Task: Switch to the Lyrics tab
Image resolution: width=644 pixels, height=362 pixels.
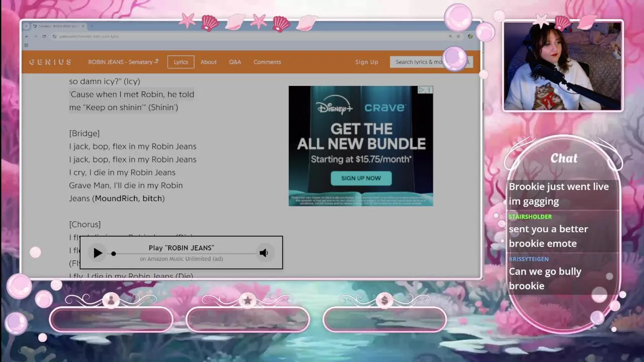Action: [x=181, y=62]
